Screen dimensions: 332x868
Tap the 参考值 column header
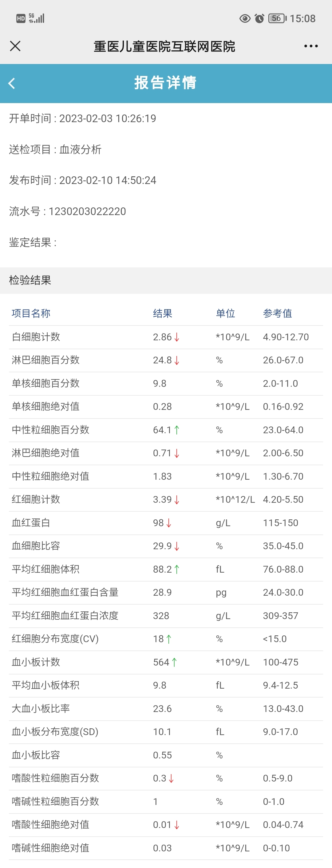click(278, 313)
